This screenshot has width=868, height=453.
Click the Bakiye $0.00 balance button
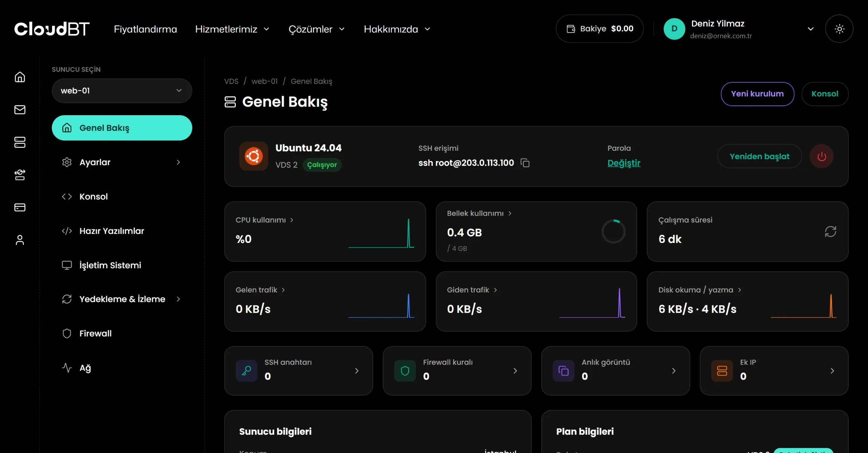[599, 29]
